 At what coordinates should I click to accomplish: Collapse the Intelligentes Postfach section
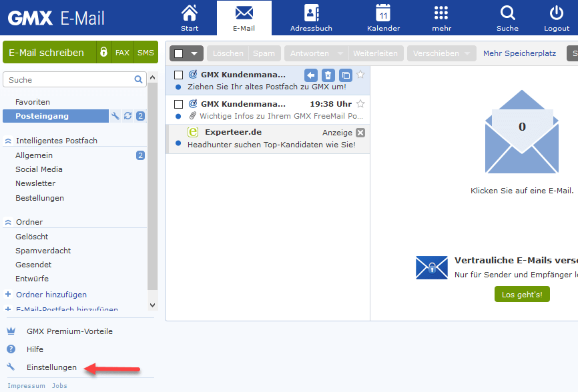point(9,141)
